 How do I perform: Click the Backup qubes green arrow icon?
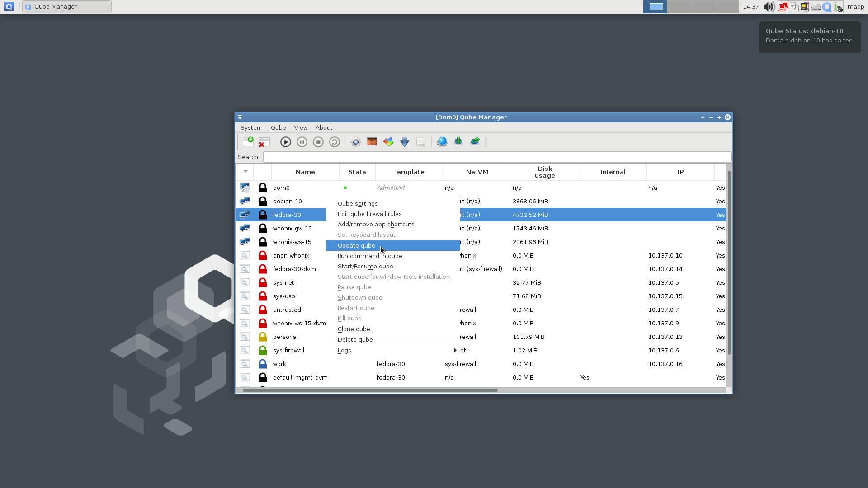click(x=458, y=142)
